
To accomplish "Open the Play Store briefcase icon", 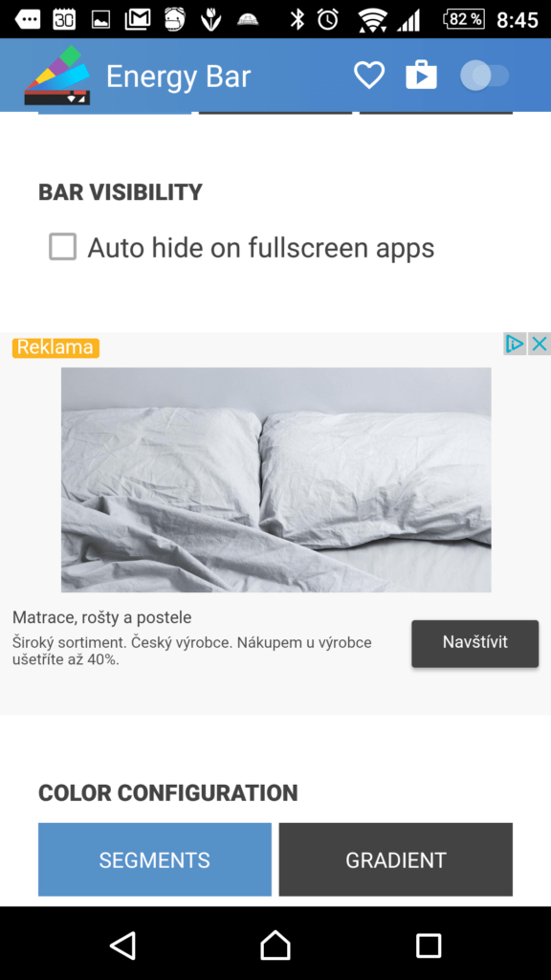I will pos(421,75).
